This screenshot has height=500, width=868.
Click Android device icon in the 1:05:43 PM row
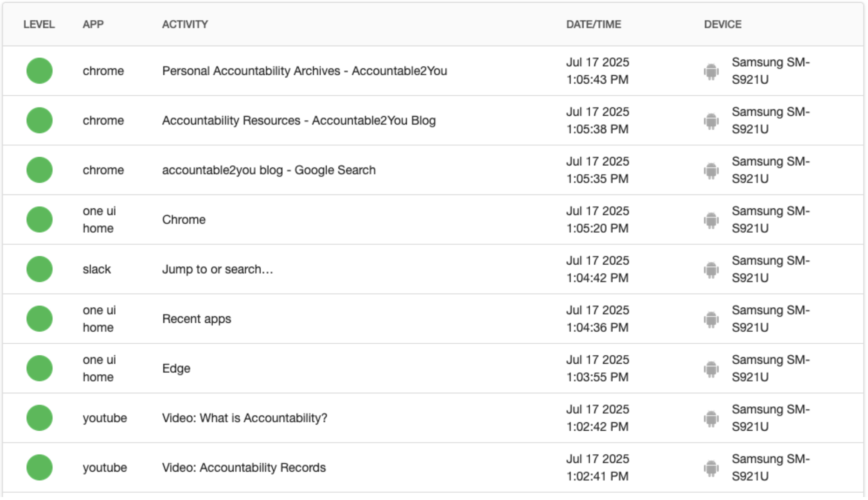[x=711, y=72]
